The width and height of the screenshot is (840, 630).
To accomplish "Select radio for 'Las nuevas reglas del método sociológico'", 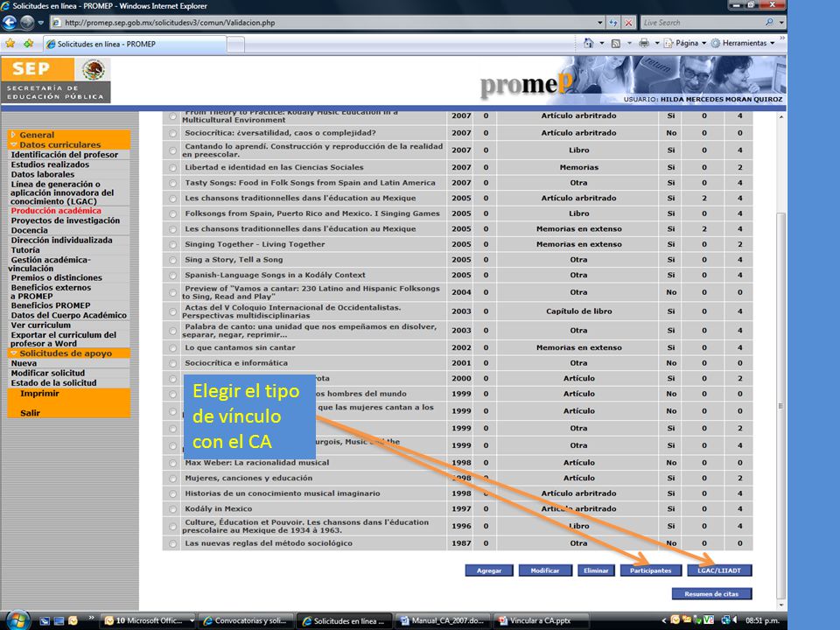I will click(172, 543).
